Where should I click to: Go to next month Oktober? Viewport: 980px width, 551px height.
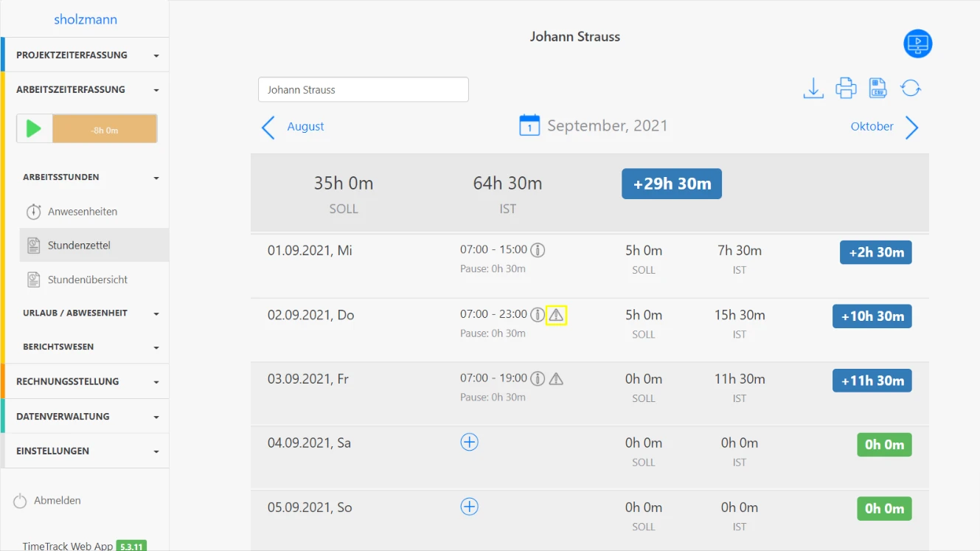[883, 127]
